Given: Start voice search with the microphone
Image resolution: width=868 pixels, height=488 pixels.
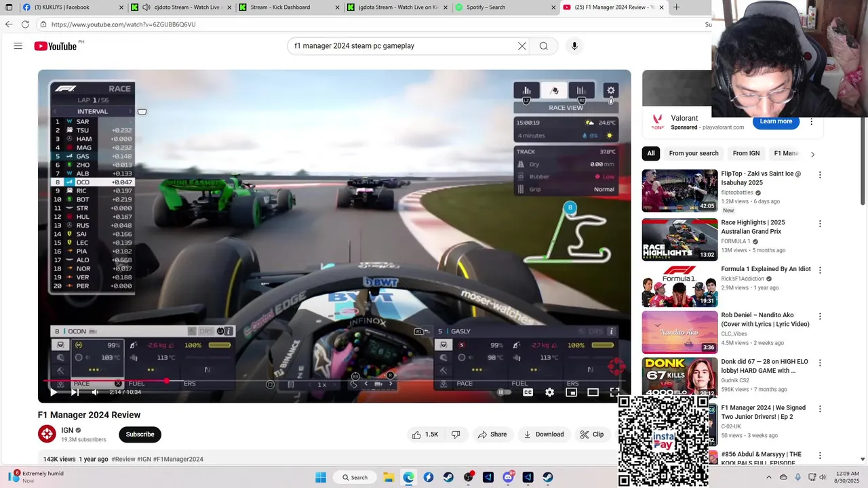Looking at the screenshot, I should tap(574, 46).
